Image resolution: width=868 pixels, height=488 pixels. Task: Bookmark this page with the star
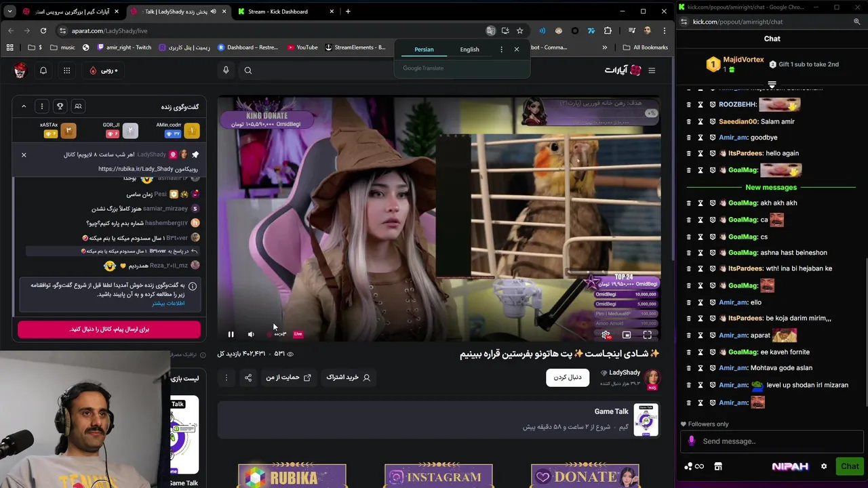(519, 30)
